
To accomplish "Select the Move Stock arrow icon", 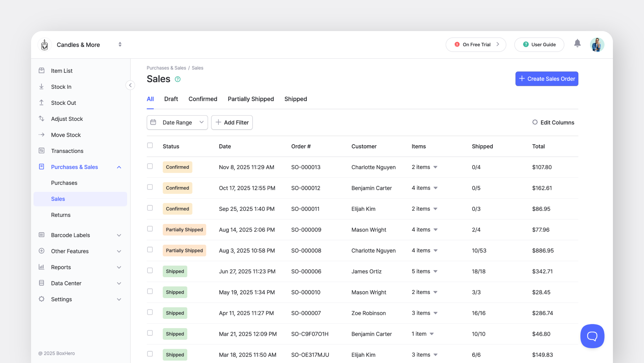I will click(41, 135).
